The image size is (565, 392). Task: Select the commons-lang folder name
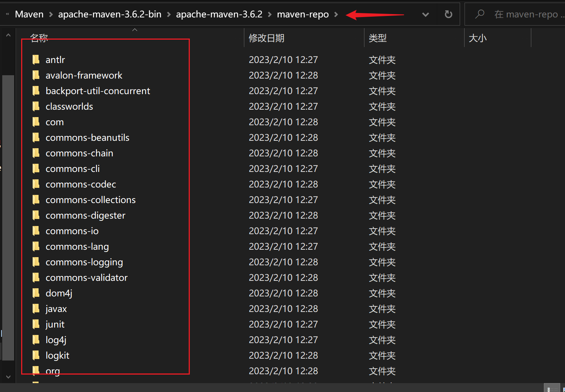pos(77,246)
